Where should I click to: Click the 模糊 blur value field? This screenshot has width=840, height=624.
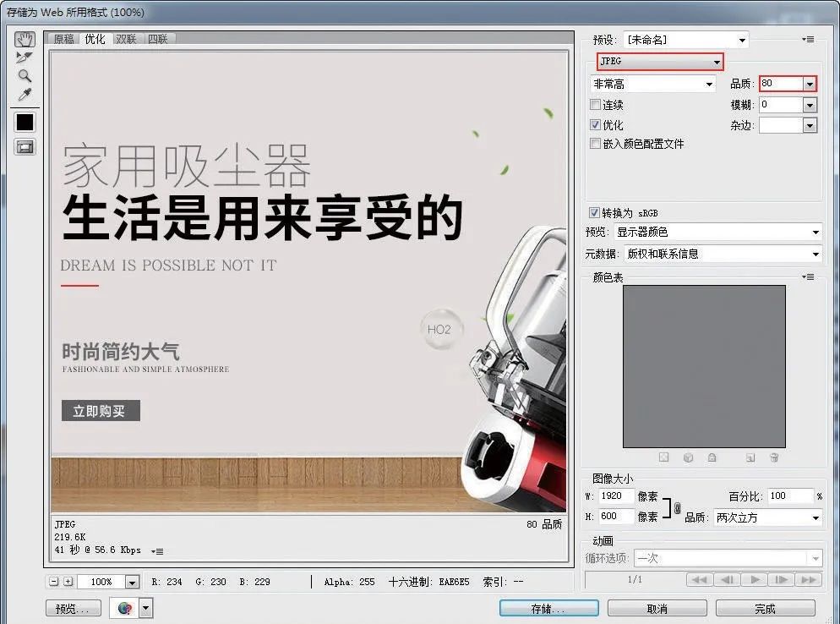click(781, 105)
